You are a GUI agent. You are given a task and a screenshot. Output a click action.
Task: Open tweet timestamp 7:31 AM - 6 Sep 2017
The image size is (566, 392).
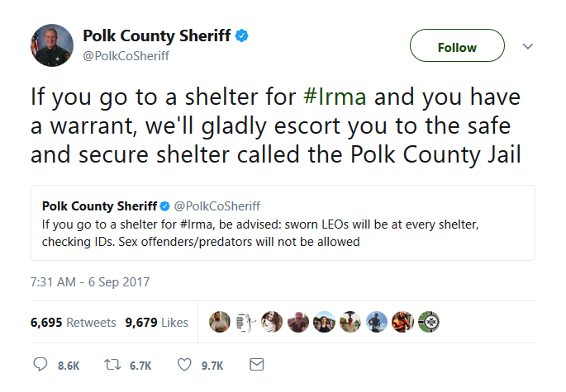click(90, 282)
